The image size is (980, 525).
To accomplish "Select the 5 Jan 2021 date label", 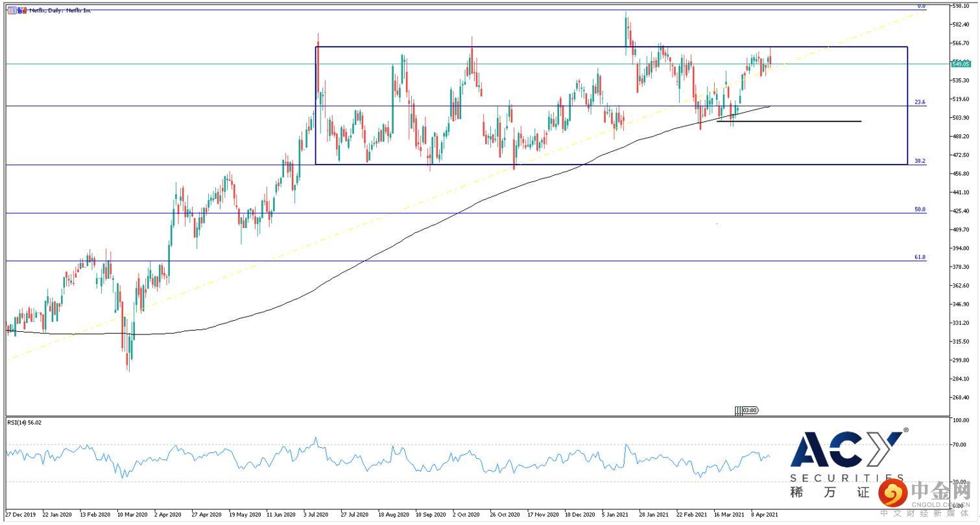I will click(x=615, y=514).
